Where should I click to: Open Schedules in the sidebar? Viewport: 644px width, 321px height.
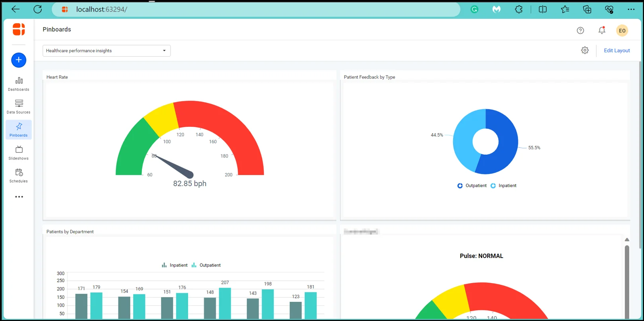[x=19, y=175]
